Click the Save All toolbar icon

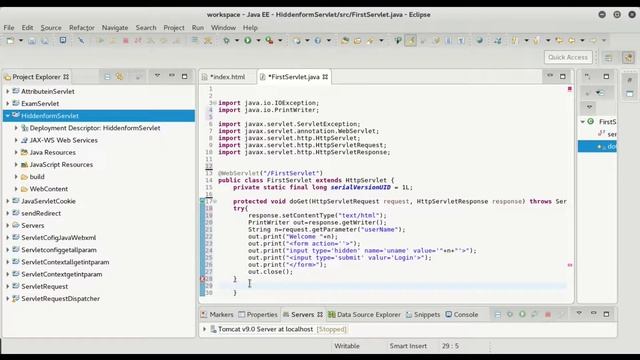(44, 40)
